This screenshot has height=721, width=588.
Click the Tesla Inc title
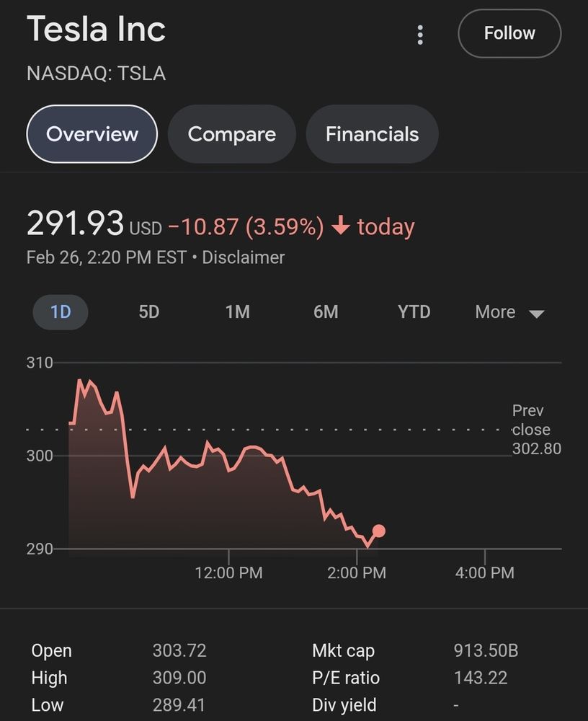coord(97,29)
